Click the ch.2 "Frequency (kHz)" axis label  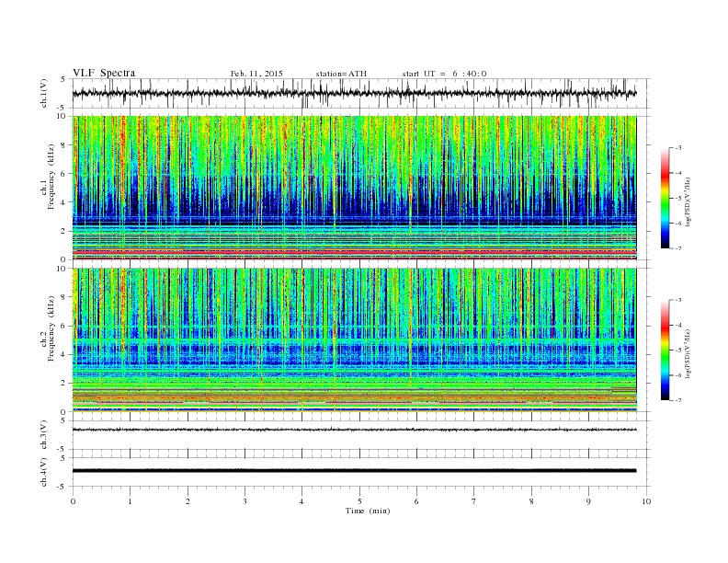(52, 327)
